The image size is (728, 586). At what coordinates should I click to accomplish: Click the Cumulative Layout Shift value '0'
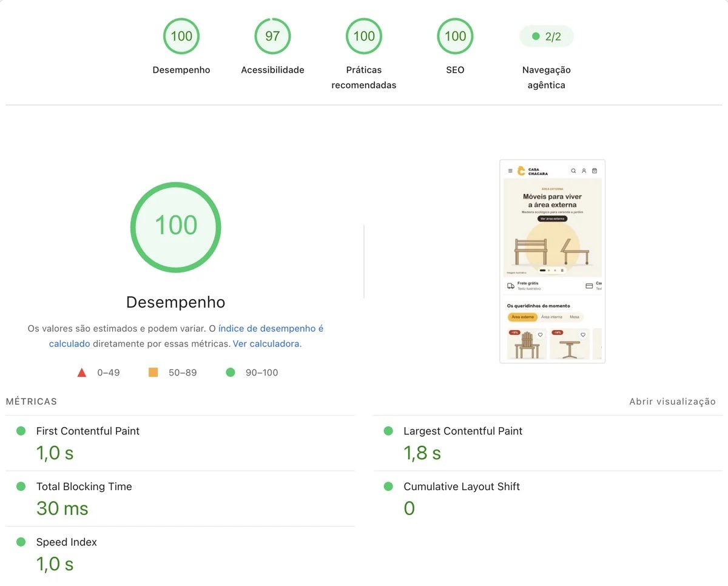pos(409,508)
